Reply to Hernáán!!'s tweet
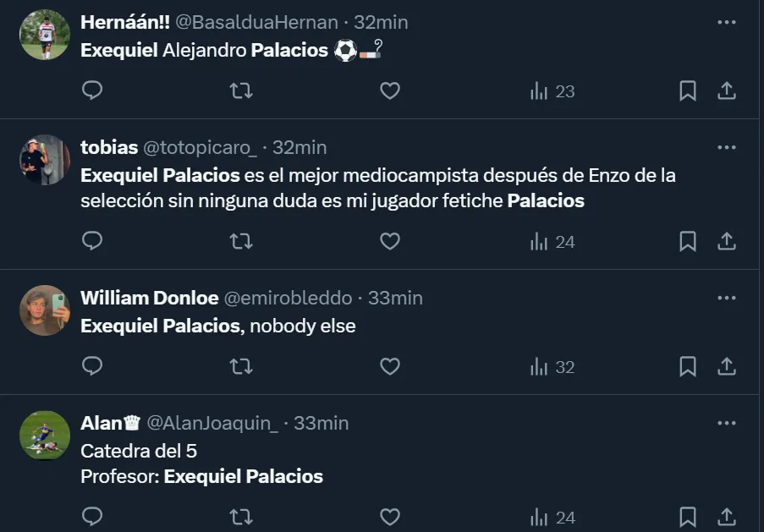 (x=92, y=90)
